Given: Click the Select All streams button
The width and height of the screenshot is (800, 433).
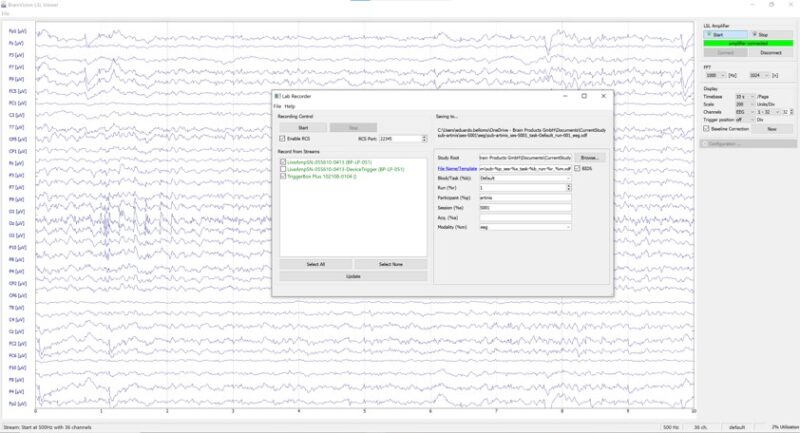Looking at the screenshot, I should point(315,264).
